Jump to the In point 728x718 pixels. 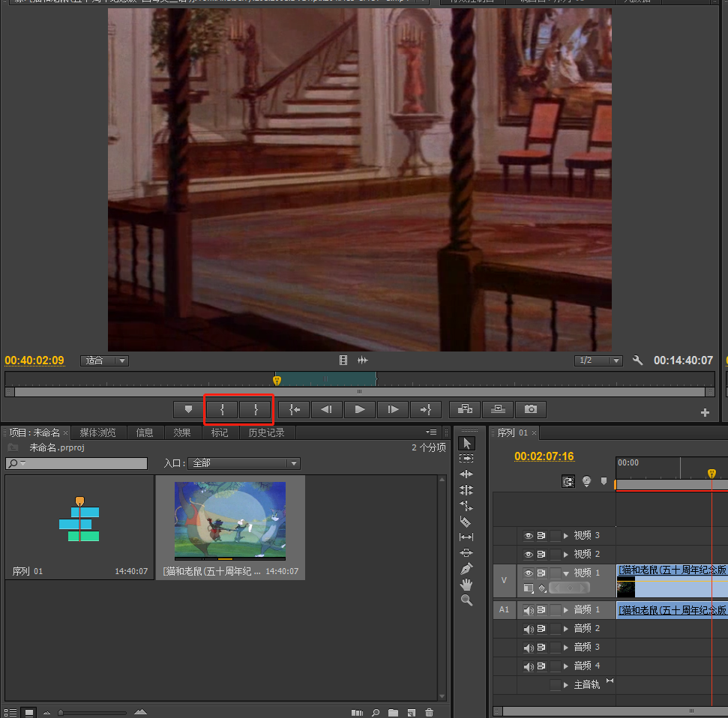(294, 409)
